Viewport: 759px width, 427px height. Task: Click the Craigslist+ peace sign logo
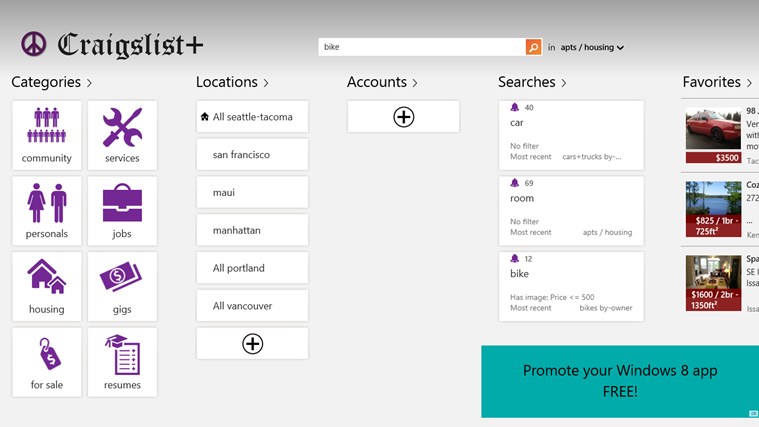tap(33, 44)
